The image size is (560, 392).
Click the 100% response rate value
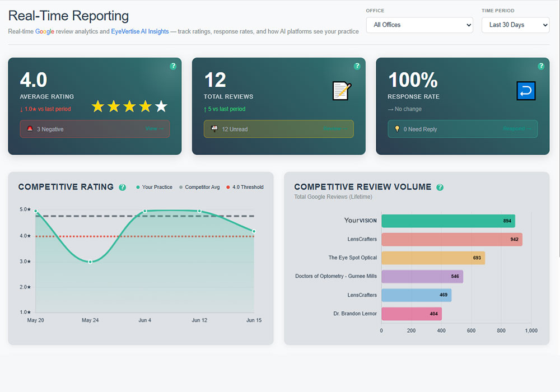pos(413,80)
